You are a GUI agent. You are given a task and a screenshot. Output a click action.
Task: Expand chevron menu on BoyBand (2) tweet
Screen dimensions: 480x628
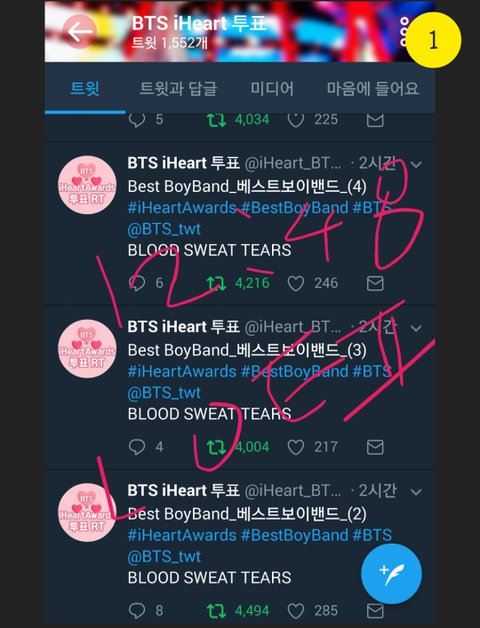(416, 492)
